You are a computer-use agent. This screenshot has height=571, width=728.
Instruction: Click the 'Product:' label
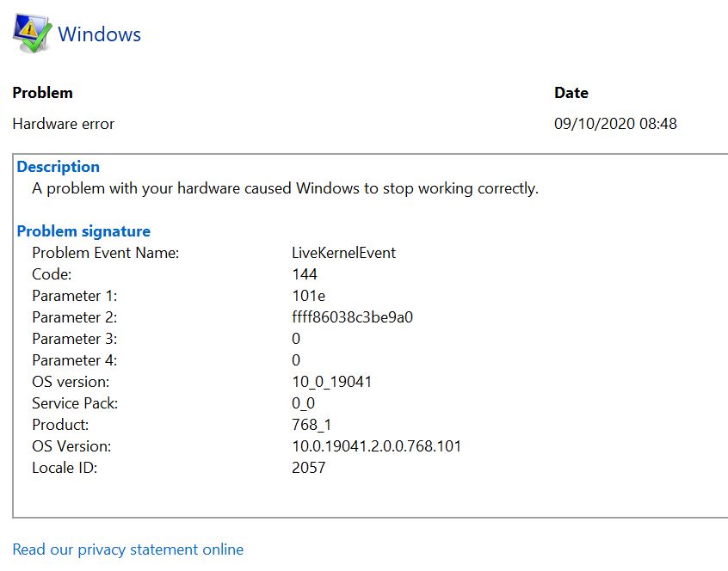coord(60,425)
